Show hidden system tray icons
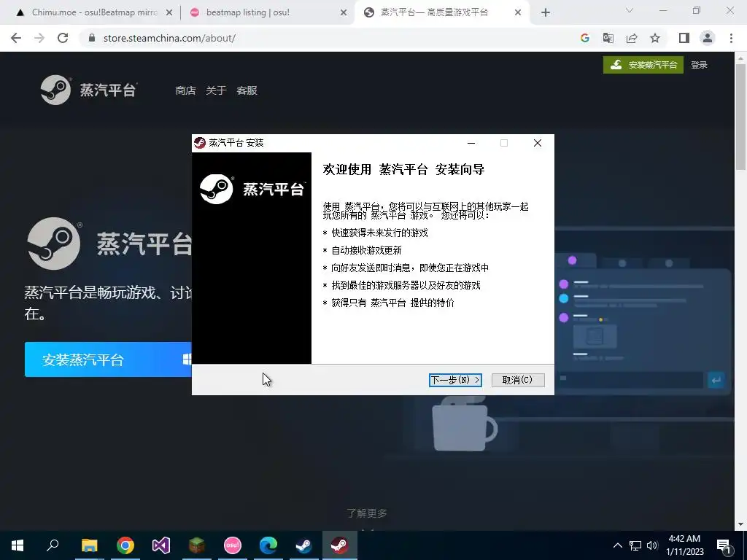Viewport: 747px width, 560px height. [x=617, y=545]
